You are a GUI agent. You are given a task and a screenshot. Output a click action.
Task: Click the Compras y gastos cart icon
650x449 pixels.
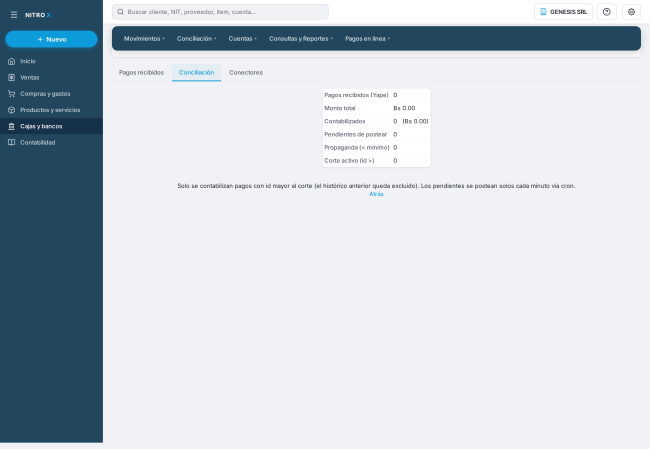point(12,94)
